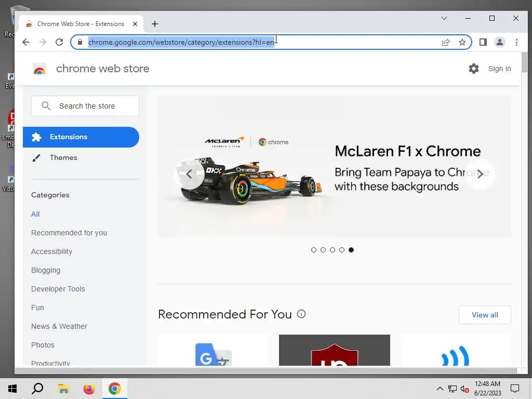532x399 pixels.
Task: Click the chrome web store logo
Action: [x=39, y=69]
